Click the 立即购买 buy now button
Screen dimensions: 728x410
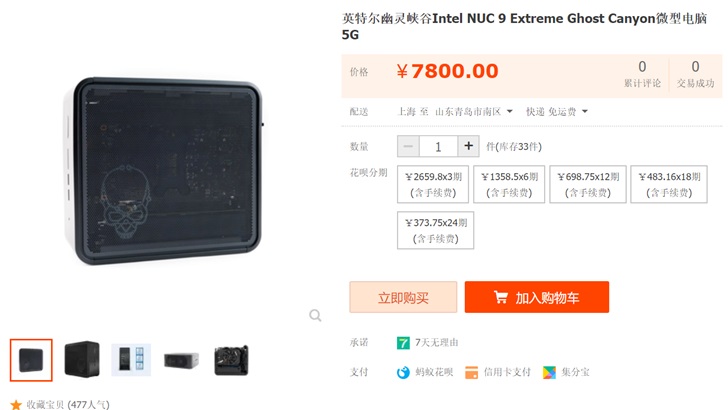click(x=403, y=297)
